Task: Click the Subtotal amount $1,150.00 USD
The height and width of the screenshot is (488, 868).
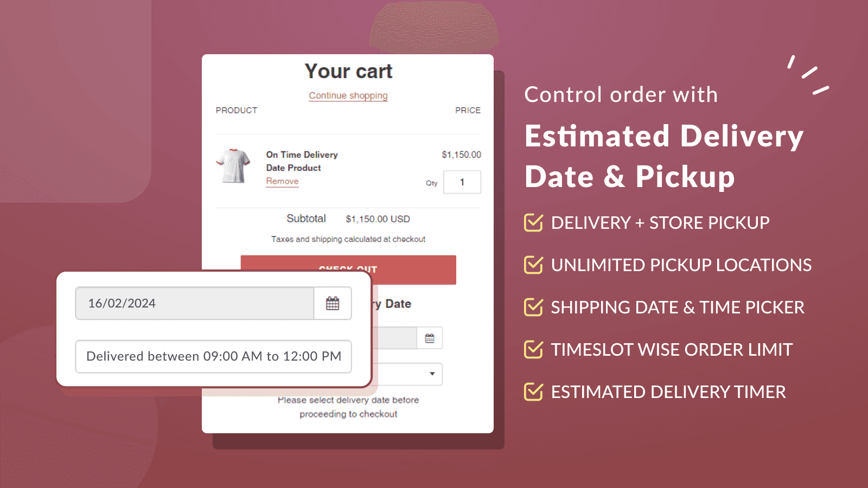Action: click(378, 219)
